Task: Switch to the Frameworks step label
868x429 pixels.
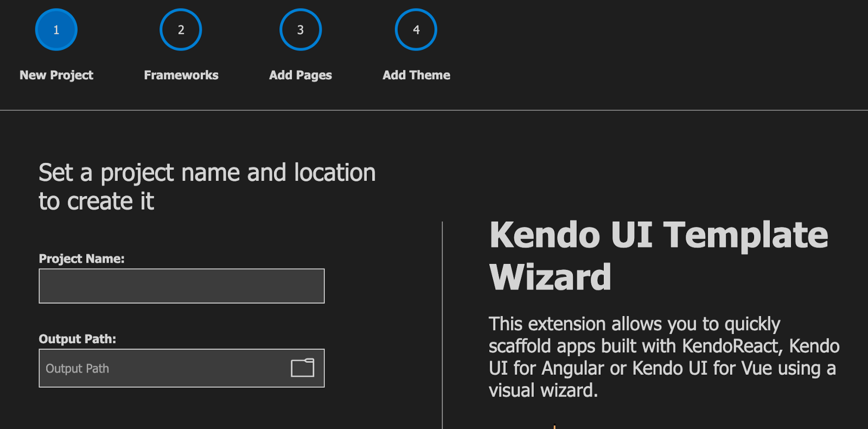Action: [x=181, y=75]
